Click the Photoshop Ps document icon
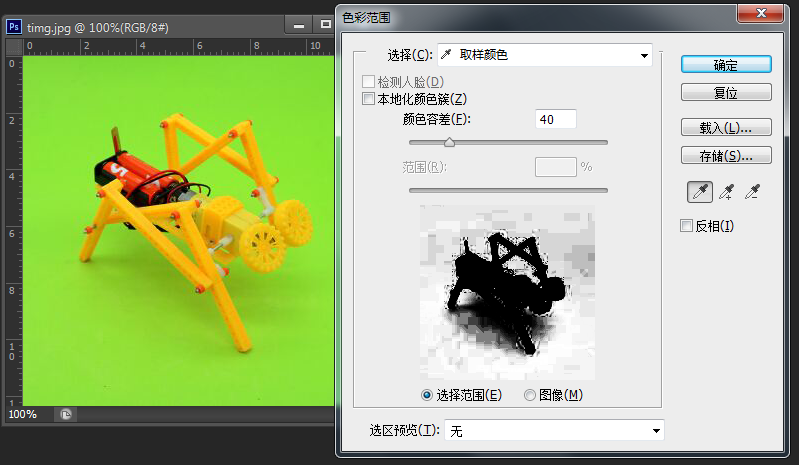The image size is (799, 465). point(14,26)
